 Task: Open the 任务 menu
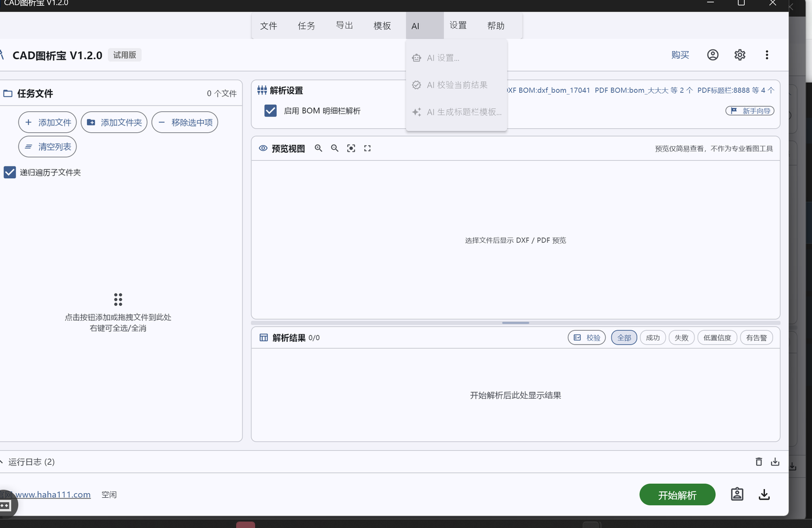pyautogui.click(x=306, y=26)
